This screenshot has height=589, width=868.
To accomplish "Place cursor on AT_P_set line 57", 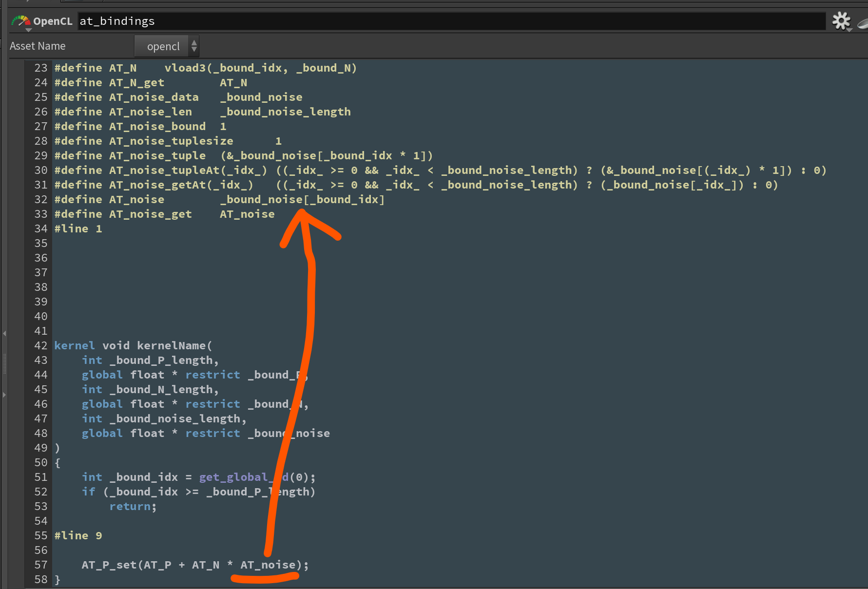I will coord(195,565).
